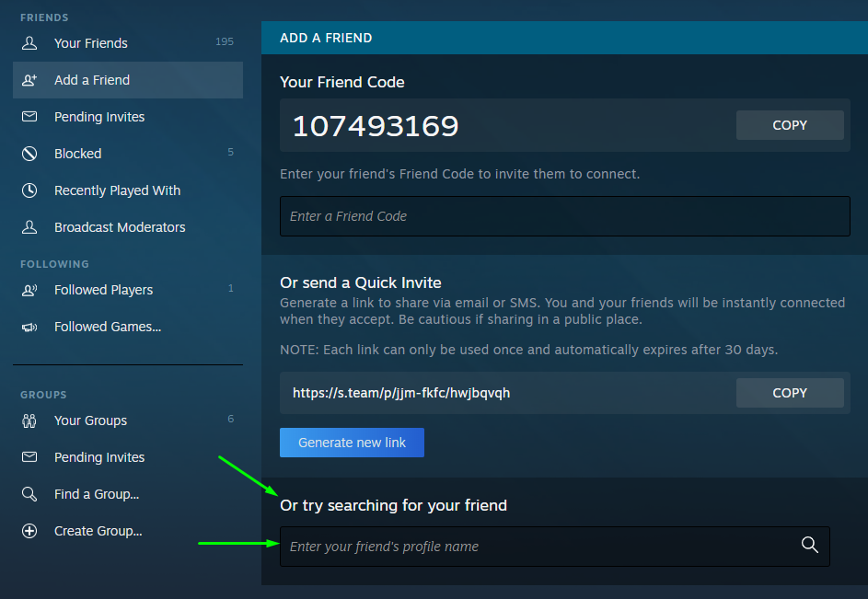Select Add a Friend menu item

(128, 80)
